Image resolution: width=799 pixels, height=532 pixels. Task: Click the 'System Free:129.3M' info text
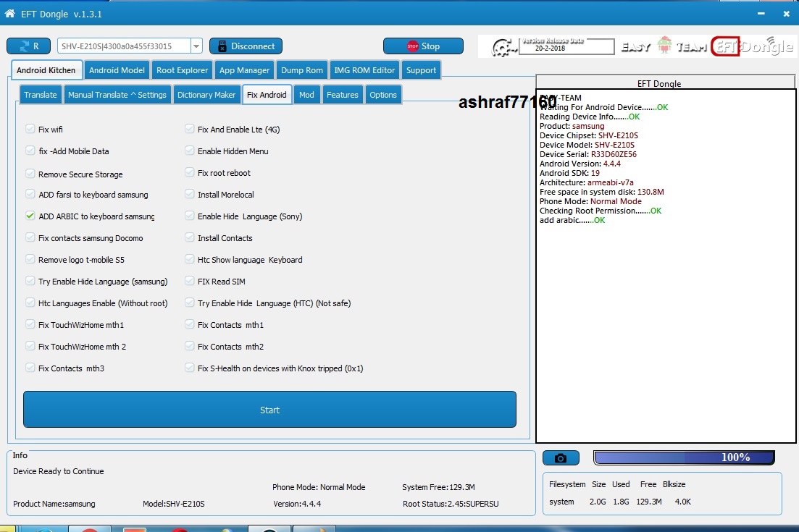pyautogui.click(x=438, y=487)
